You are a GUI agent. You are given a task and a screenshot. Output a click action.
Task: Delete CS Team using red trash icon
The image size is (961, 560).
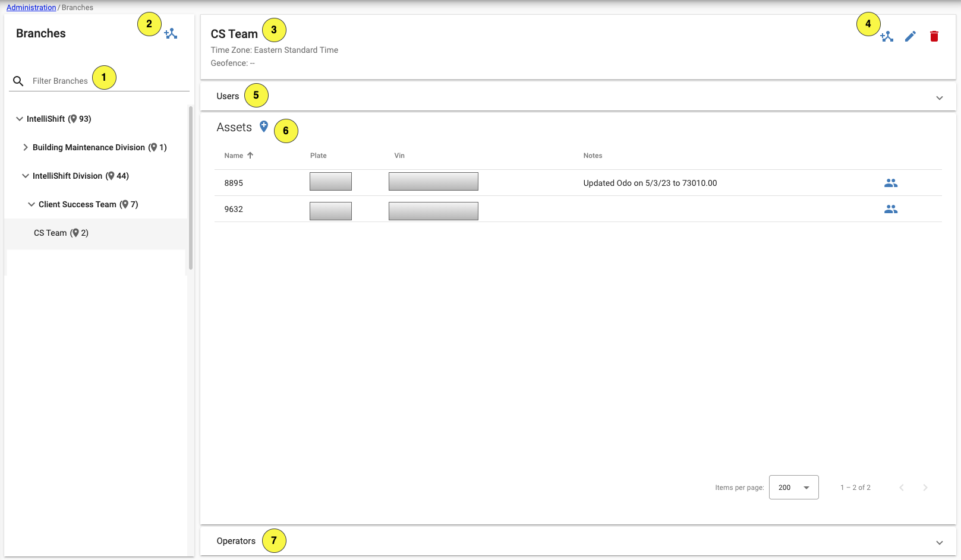pyautogui.click(x=934, y=37)
